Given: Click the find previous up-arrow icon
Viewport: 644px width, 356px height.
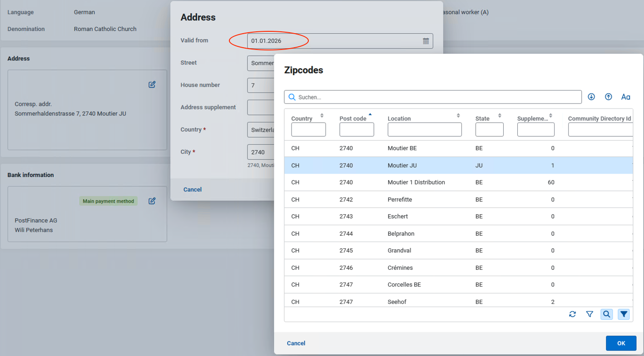Looking at the screenshot, I should 608,97.
